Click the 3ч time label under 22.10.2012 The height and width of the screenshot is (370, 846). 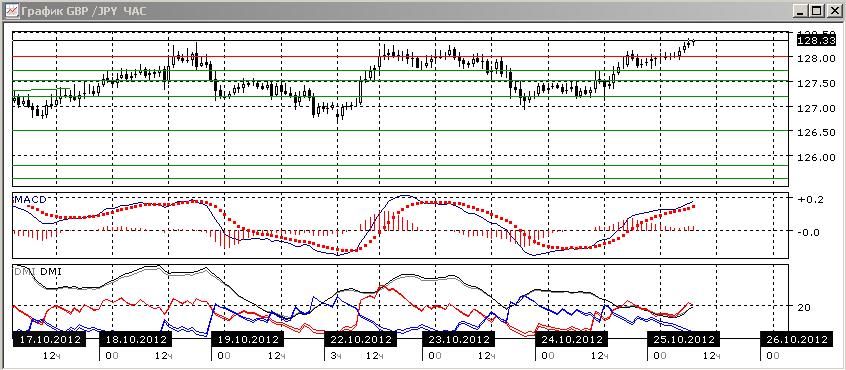point(335,356)
